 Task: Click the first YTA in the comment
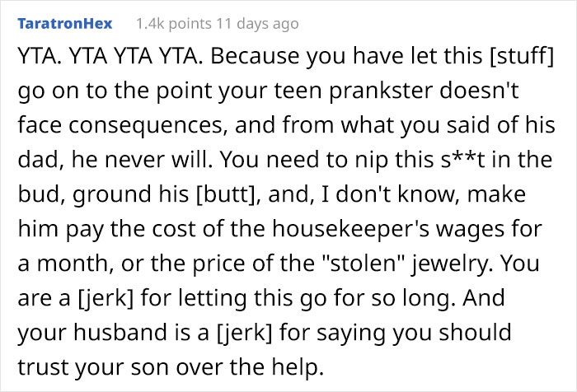pyautogui.click(x=35, y=60)
